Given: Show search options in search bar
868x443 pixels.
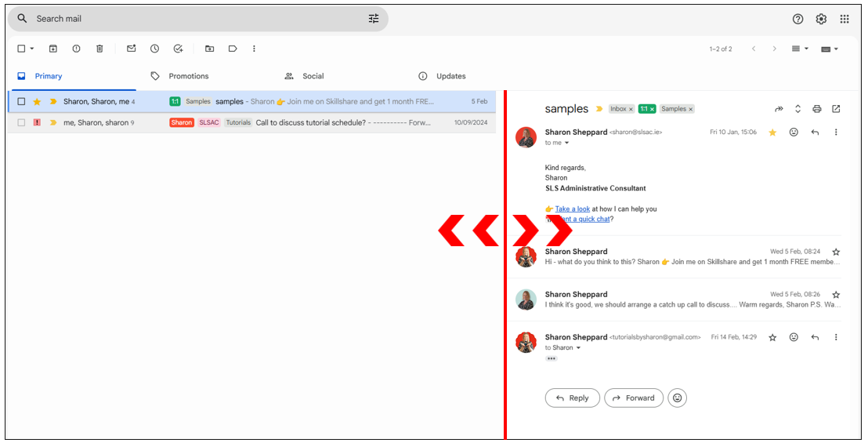Looking at the screenshot, I should pos(374,19).
